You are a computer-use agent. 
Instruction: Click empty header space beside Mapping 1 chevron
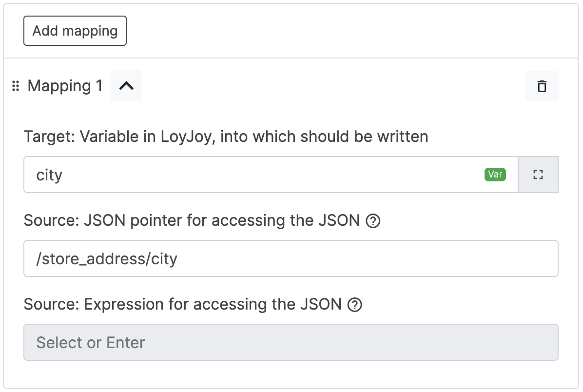[x=331, y=86]
